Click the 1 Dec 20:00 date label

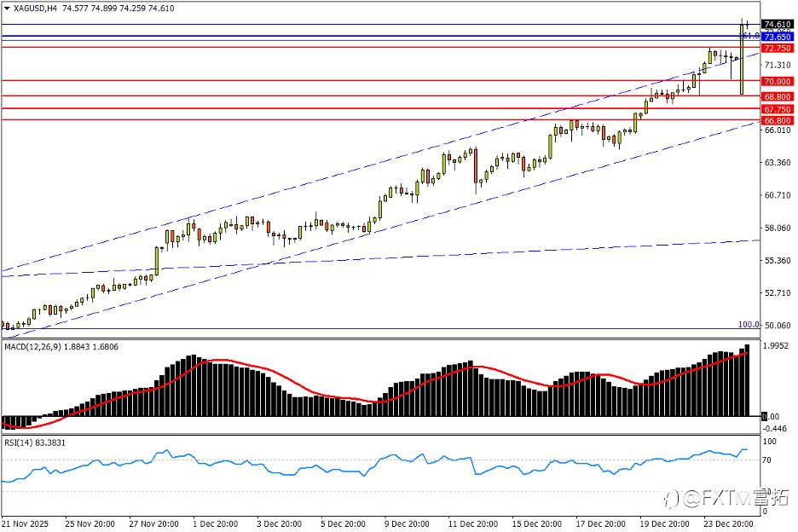pos(216,523)
